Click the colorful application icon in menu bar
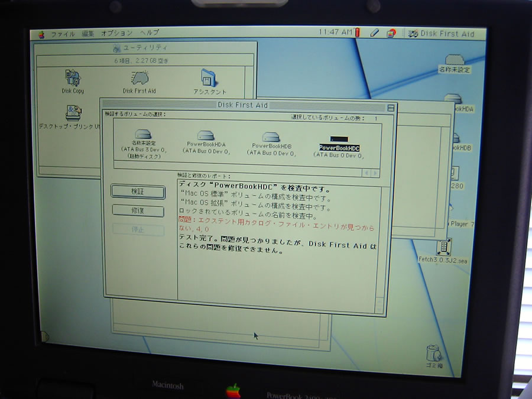The width and height of the screenshot is (532, 399). tap(391, 33)
